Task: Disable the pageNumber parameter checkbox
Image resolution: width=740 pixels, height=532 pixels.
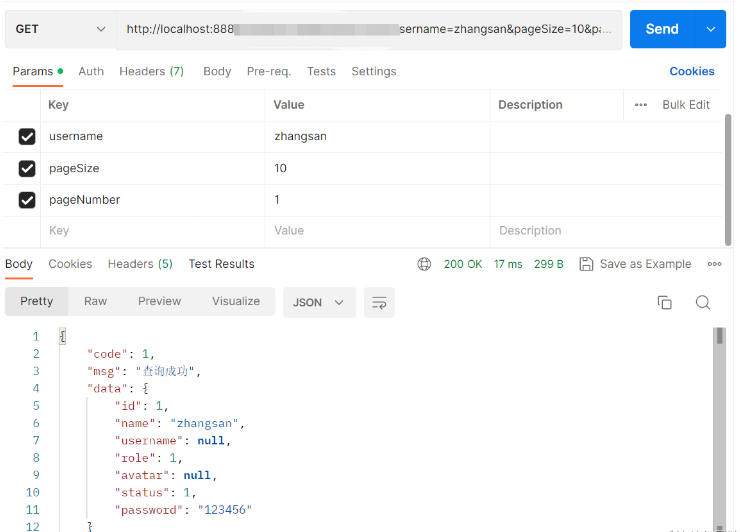Action: [x=27, y=201]
